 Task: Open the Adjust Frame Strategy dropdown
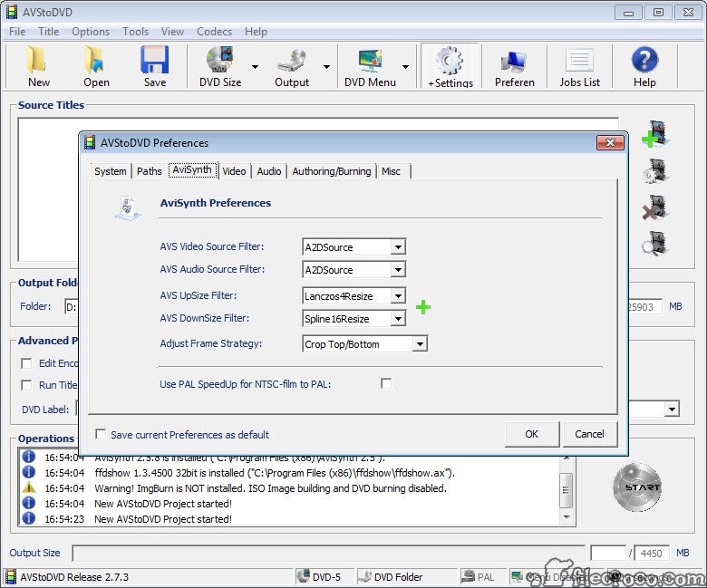pos(420,343)
